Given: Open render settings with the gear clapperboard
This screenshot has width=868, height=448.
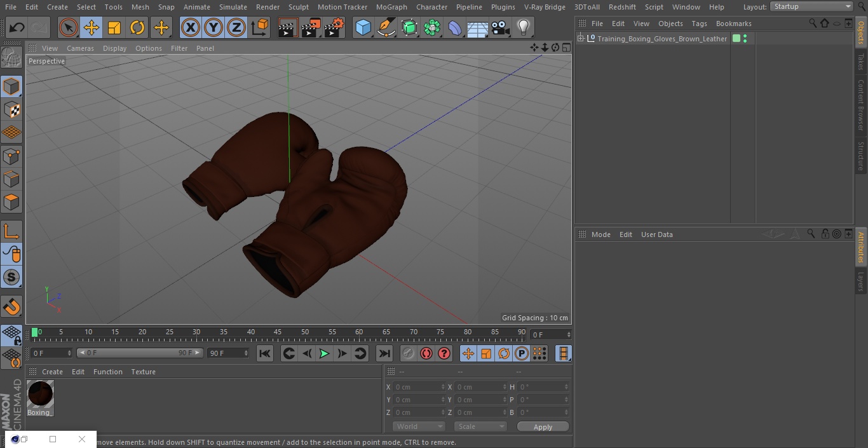Looking at the screenshot, I should click(334, 27).
